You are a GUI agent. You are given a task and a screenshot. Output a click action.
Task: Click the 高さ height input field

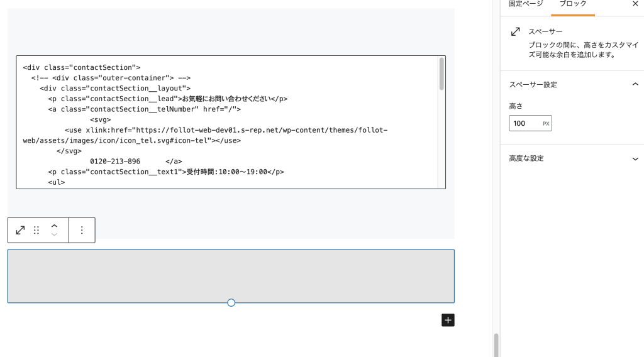click(525, 124)
